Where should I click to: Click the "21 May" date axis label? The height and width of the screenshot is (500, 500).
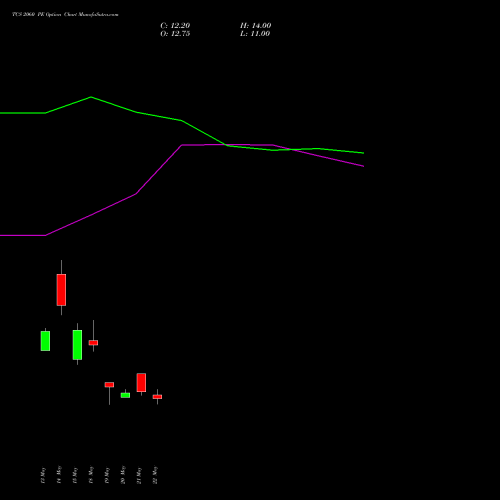click(139, 475)
